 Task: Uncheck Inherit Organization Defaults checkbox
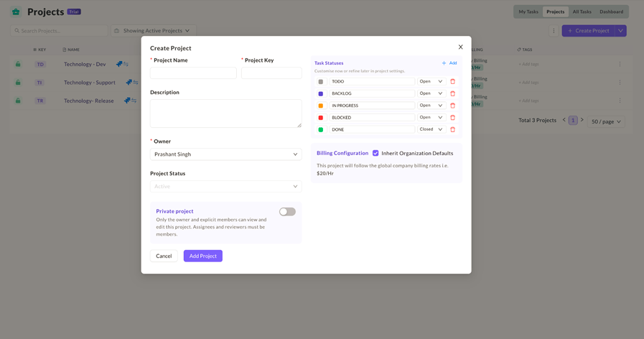(375, 153)
